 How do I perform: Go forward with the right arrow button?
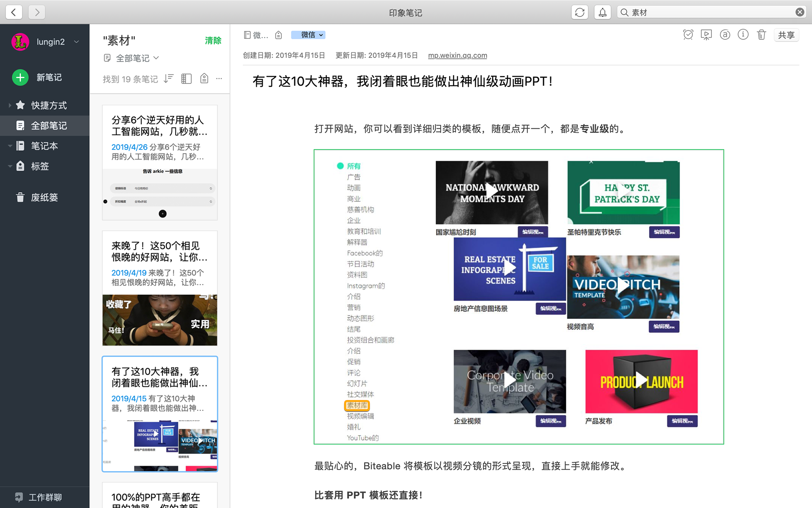[x=37, y=12]
